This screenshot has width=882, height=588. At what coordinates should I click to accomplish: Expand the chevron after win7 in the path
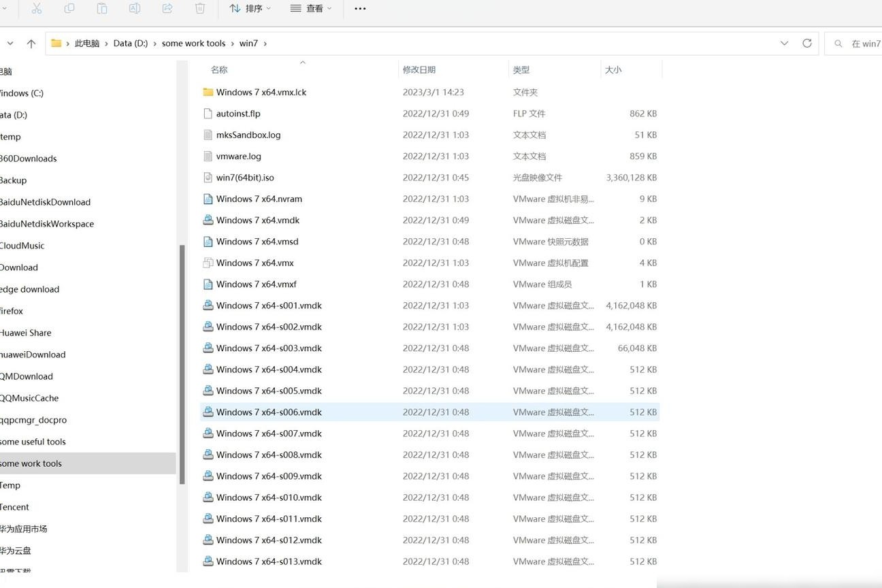265,43
